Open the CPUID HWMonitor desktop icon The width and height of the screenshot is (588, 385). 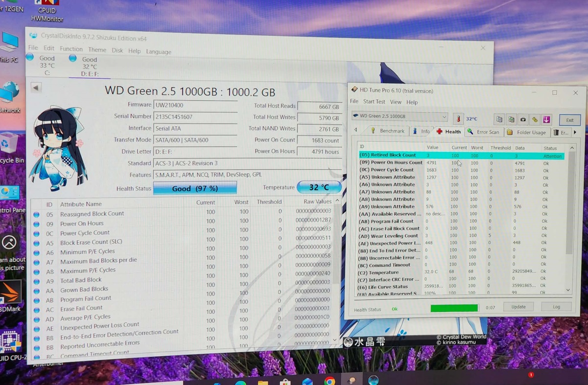point(47,11)
